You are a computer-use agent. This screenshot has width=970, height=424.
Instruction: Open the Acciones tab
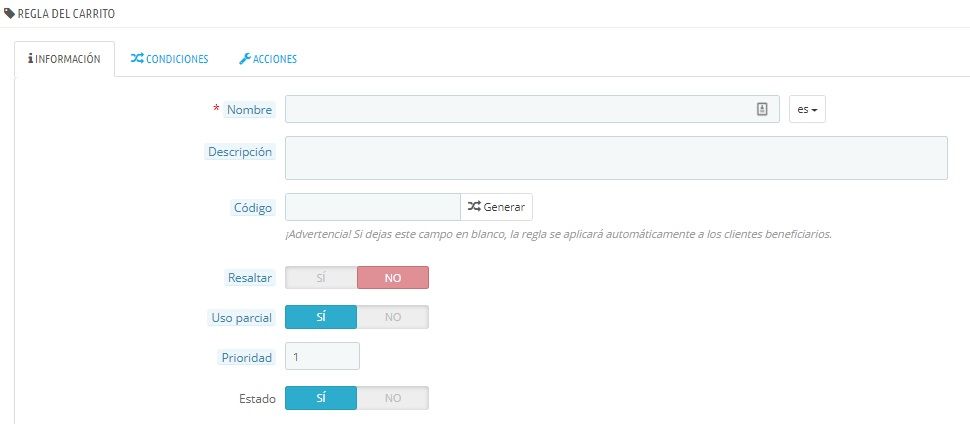pyautogui.click(x=267, y=59)
